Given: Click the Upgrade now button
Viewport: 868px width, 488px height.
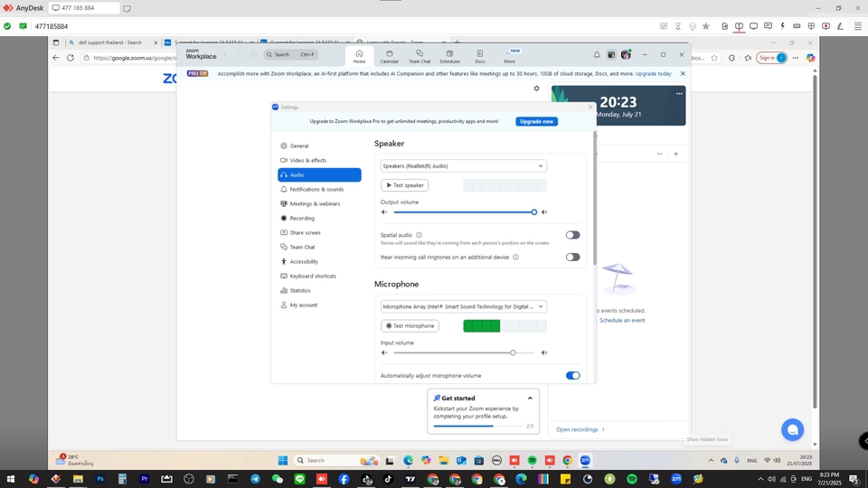Looking at the screenshot, I should click(536, 121).
